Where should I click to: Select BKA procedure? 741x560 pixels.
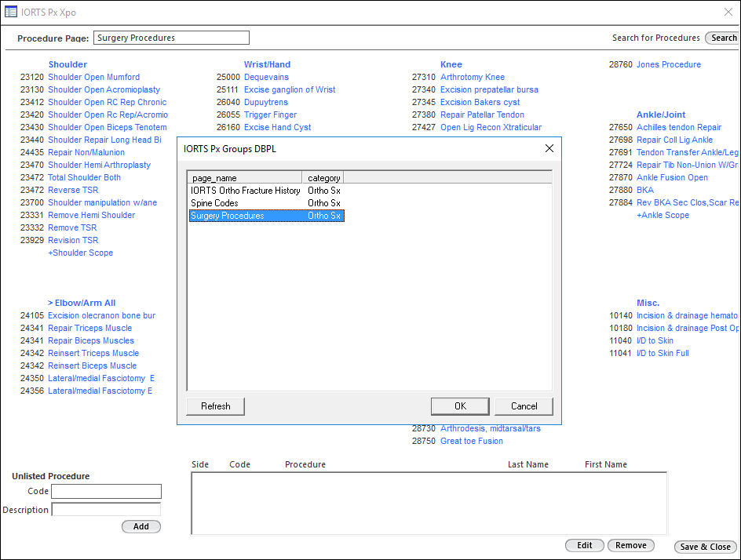[645, 190]
